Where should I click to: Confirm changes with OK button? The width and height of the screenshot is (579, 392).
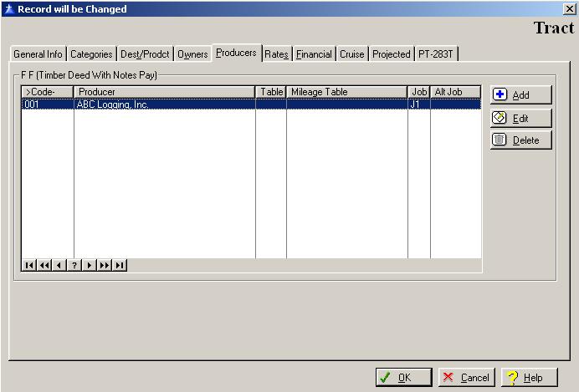tap(403, 377)
